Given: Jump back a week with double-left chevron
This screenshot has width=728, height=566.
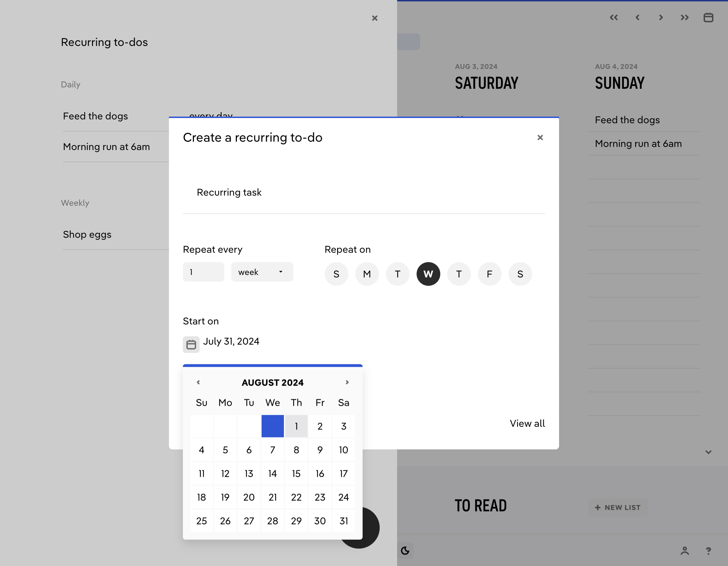Looking at the screenshot, I should (x=614, y=17).
